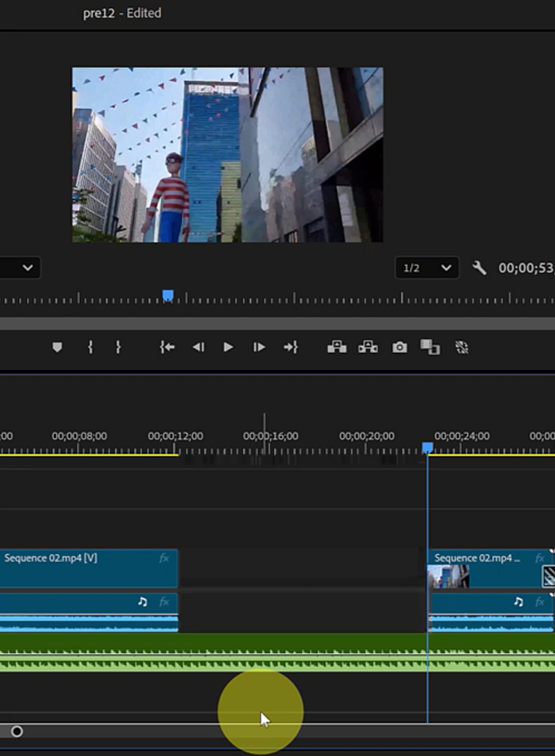Viewport: 555px width, 756px height.
Task: Open the playback resolution 1/2 dropdown
Action: tap(427, 268)
